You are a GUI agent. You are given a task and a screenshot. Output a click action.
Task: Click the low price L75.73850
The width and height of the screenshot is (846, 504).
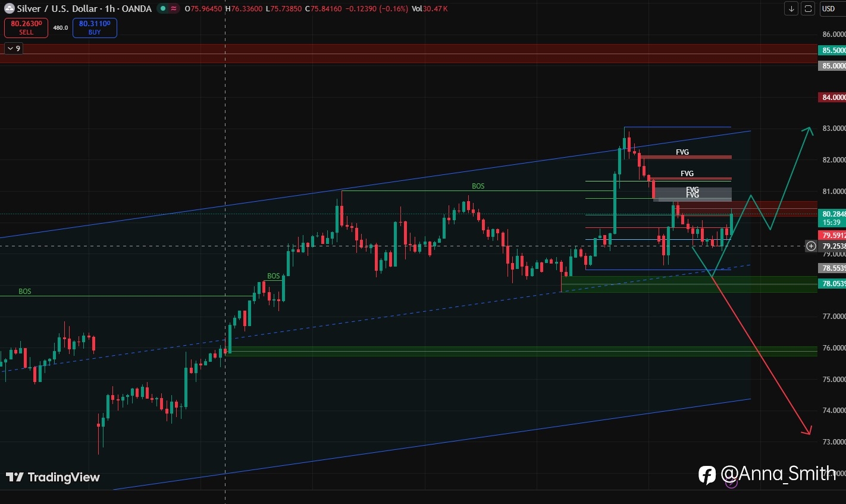tap(283, 9)
